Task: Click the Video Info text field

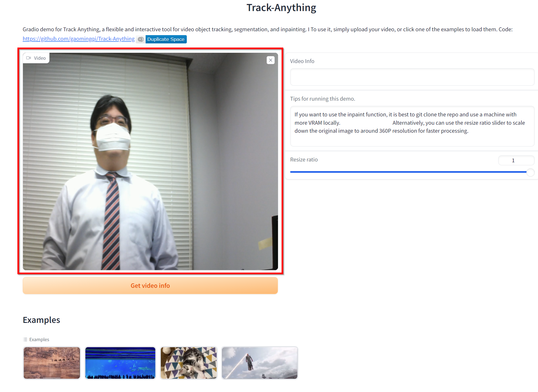Action: 412,77
